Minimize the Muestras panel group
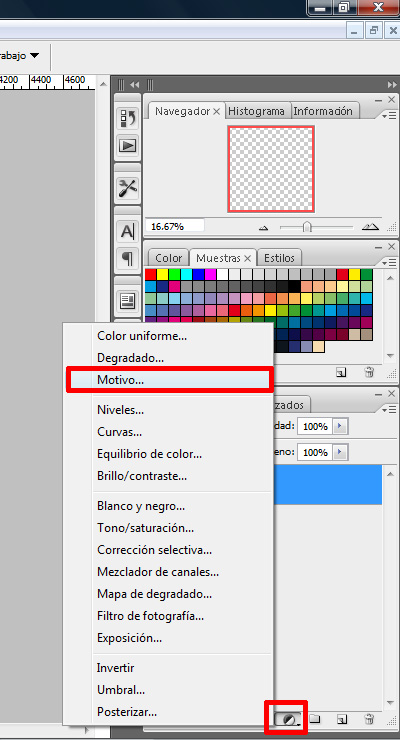 (379, 247)
